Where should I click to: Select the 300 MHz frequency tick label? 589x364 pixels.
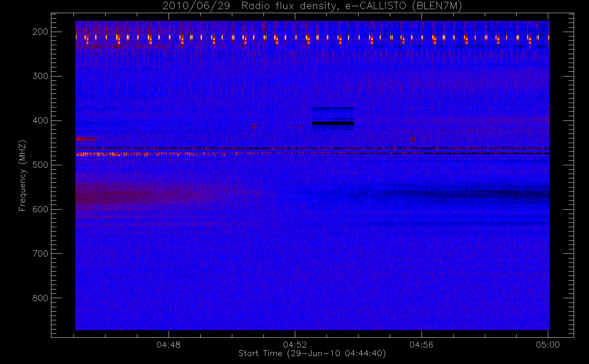[x=40, y=76]
